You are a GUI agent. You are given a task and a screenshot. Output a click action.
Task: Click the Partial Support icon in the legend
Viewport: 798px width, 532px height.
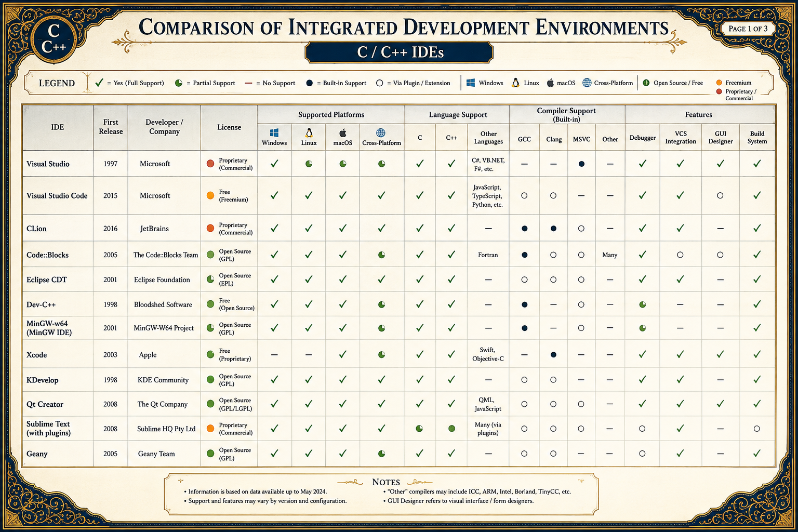179,83
